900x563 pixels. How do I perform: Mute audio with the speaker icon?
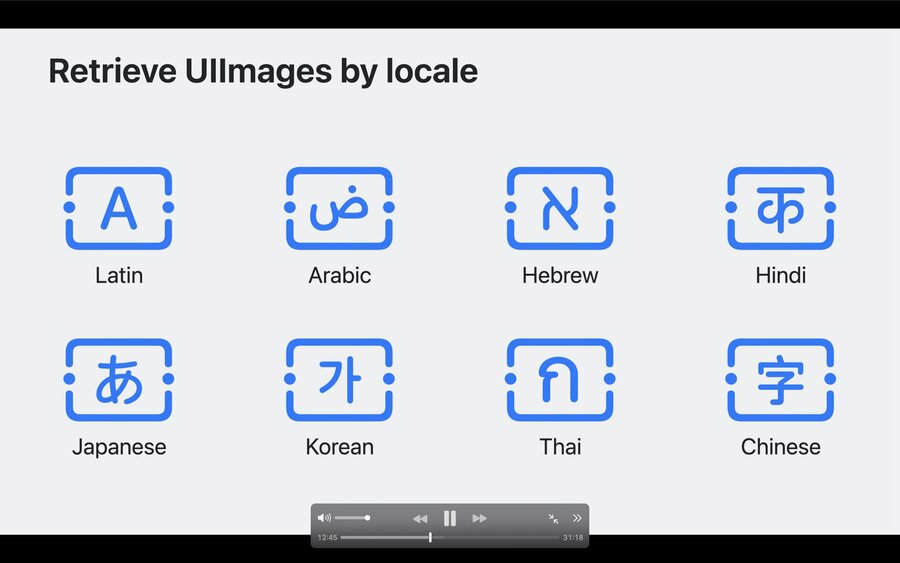[x=324, y=518]
